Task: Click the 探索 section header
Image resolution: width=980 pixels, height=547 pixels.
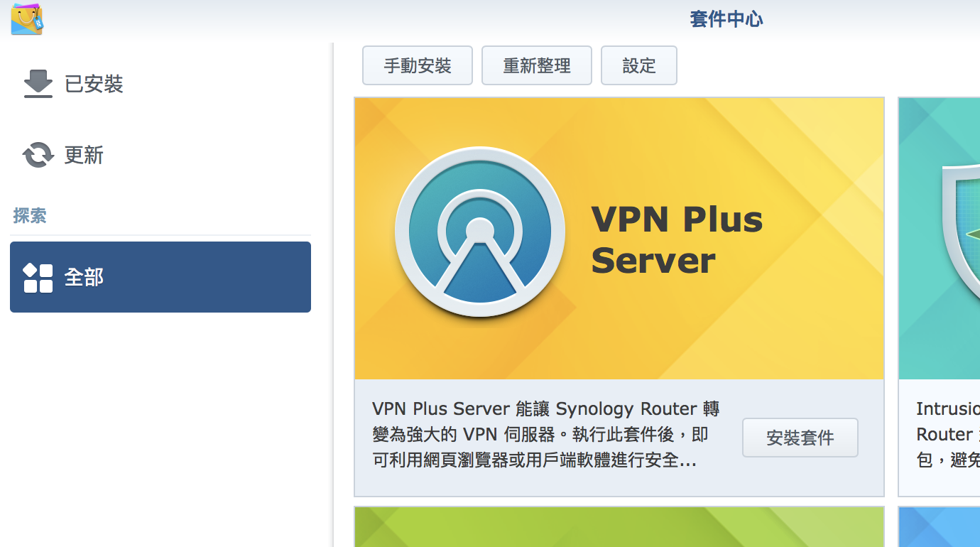Action: (x=30, y=216)
